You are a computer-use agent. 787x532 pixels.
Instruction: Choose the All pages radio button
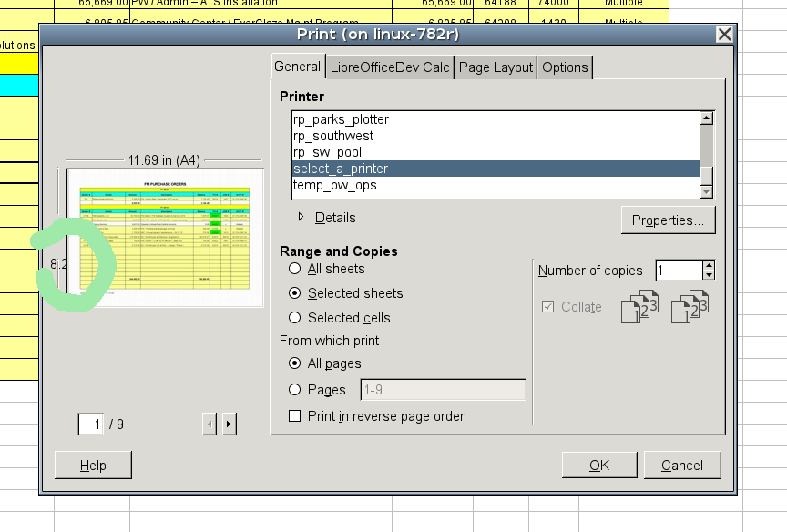pyautogui.click(x=294, y=363)
